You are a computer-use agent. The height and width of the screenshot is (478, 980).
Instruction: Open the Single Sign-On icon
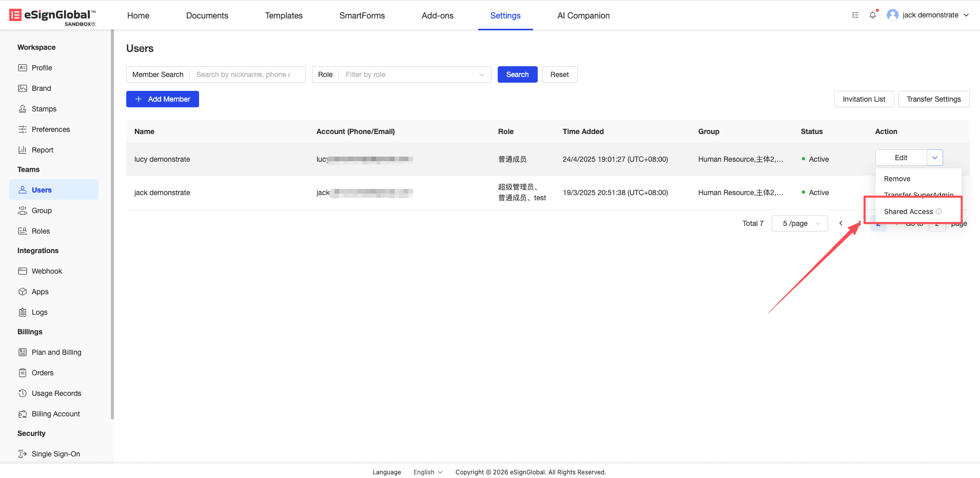[x=23, y=454]
